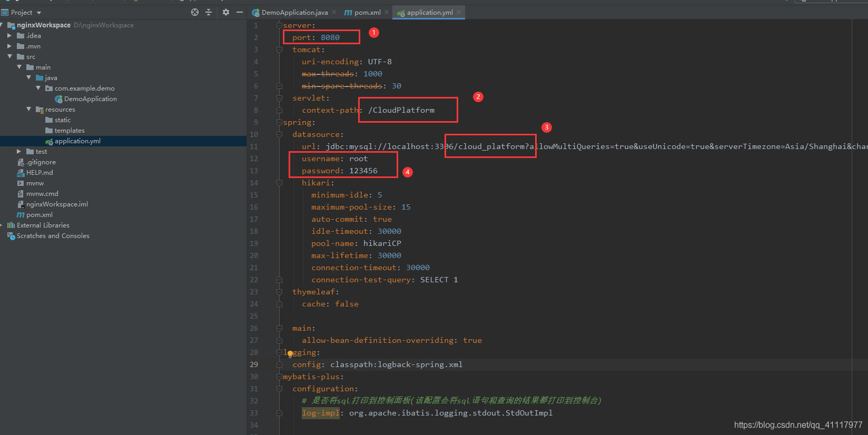The width and height of the screenshot is (868, 435).
Task: Close the DemoApplication.java tab
Action: click(334, 12)
